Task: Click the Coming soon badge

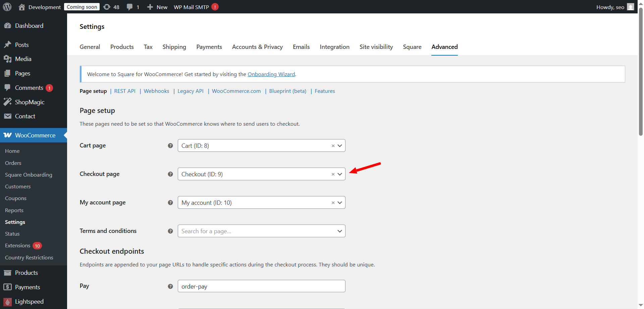Action: pyautogui.click(x=82, y=7)
